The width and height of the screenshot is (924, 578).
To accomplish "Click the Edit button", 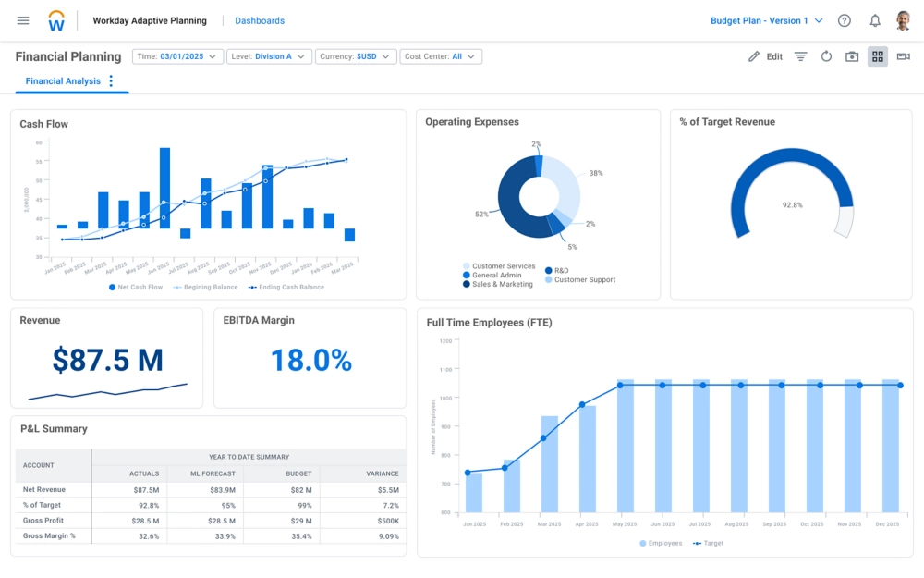I will (765, 56).
